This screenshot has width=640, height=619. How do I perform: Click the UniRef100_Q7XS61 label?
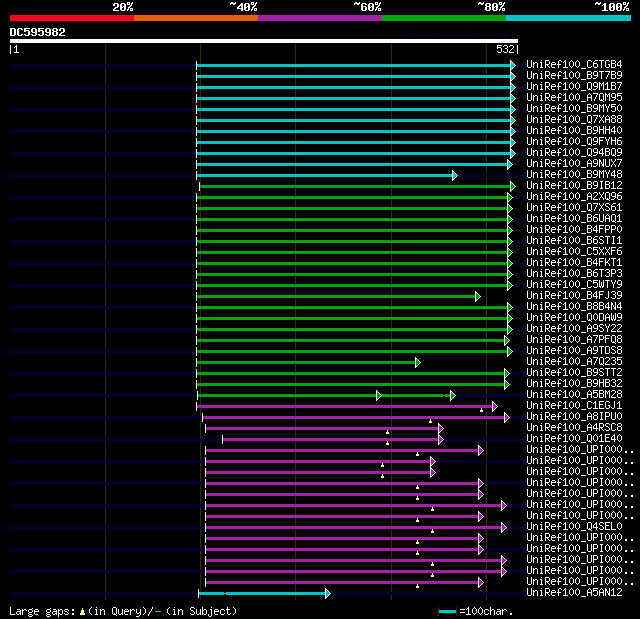(x=574, y=208)
